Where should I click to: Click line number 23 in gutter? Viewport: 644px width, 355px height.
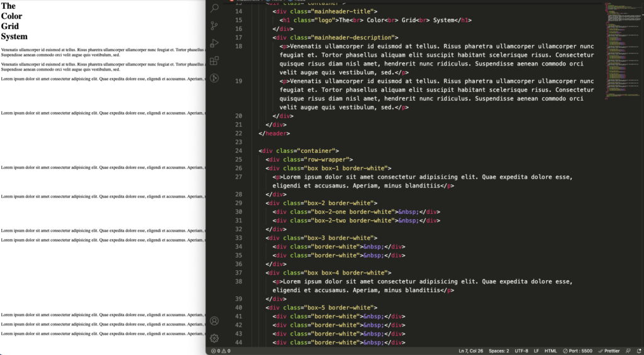coord(238,142)
